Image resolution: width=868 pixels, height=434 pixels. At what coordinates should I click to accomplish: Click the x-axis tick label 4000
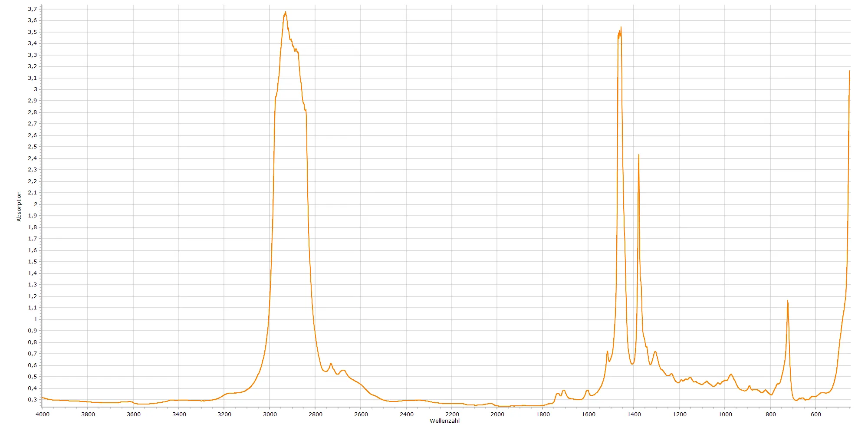coord(42,414)
